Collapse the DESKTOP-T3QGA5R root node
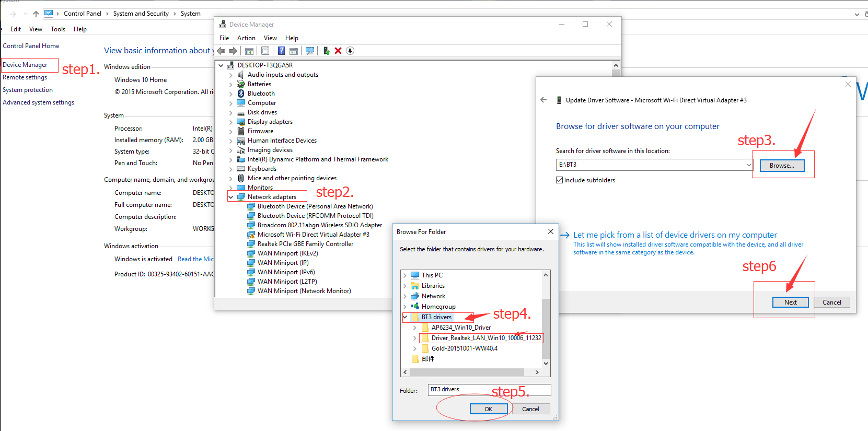The height and width of the screenshot is (431, 868). [221, 65]
